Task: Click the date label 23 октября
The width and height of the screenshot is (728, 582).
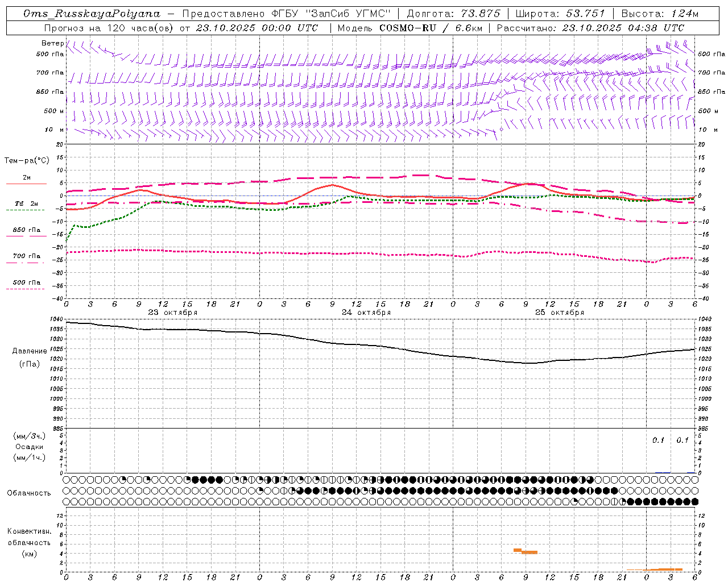Action: tap(173, 313)
